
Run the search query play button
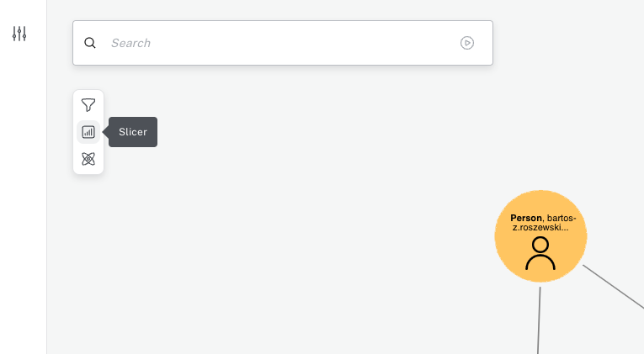pyautogui.click(x=467, y=43)
